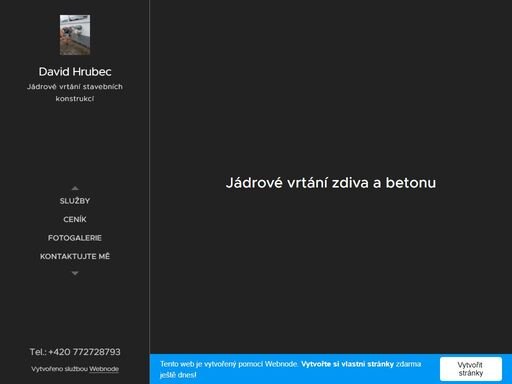The height and width of the screenshot is (384, 512).
Task: Click the word Webnode in the blue banner
Action: click(281, 364)
